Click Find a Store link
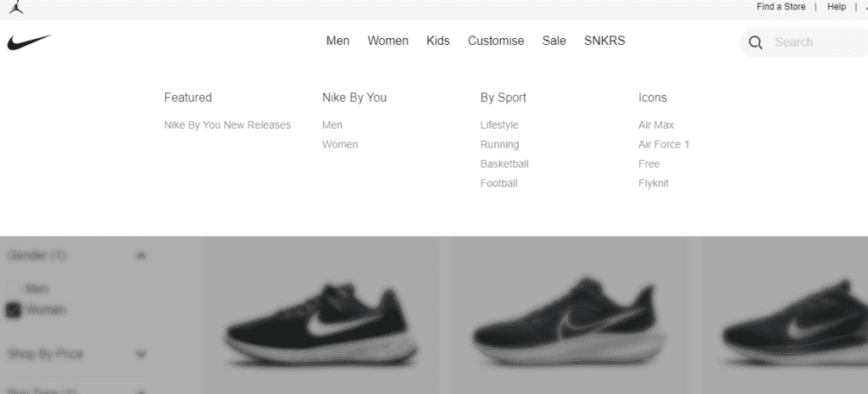The height and width of the screenshot is (394, 868). tap(781, 7)
